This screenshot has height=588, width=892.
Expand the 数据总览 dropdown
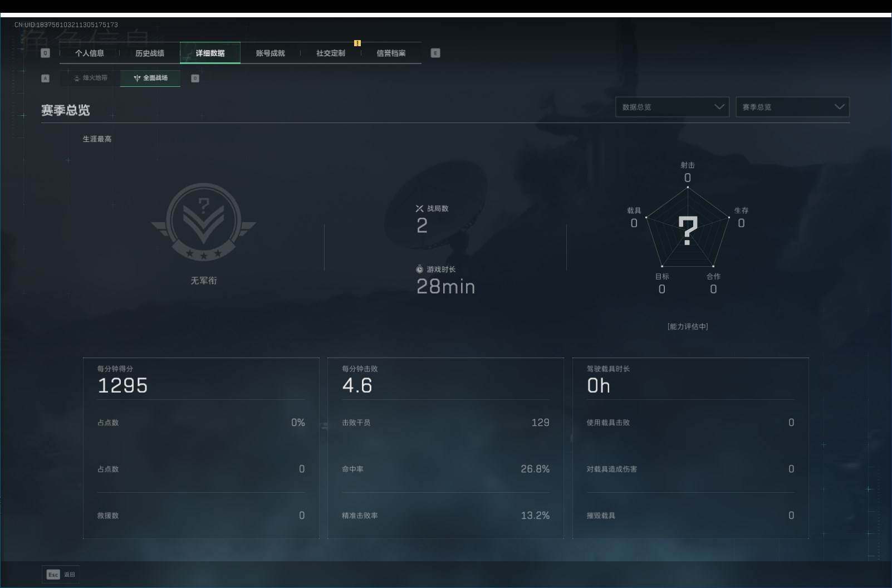point(672,107)
